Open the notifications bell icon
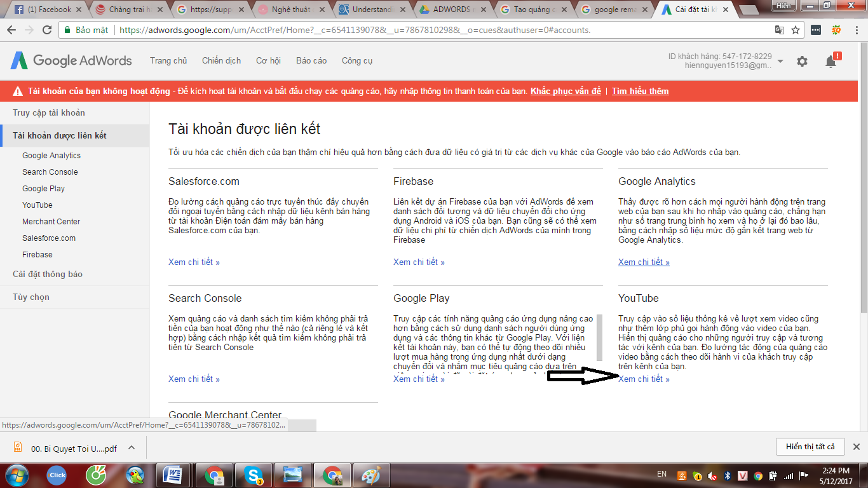The height and width of the screenshot is (488, 868). (831, 61)
